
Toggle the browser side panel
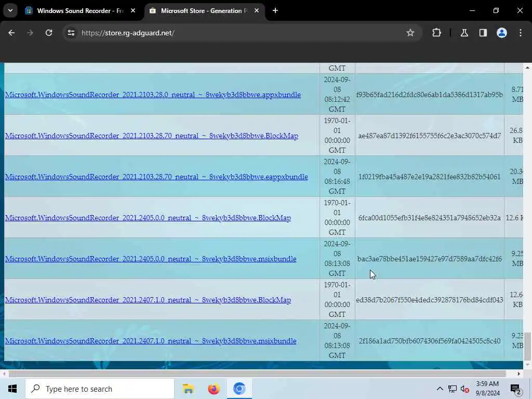[483, 33]
